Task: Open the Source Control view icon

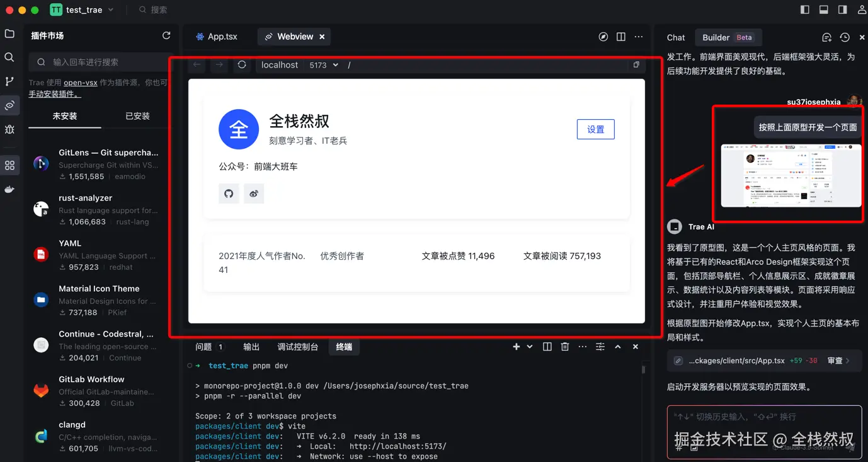Action: [9, 81]
